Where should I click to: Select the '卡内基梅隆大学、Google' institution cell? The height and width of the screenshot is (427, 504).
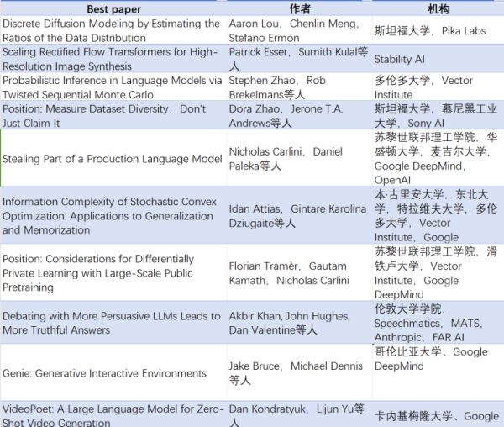click(x=437, y=415)
